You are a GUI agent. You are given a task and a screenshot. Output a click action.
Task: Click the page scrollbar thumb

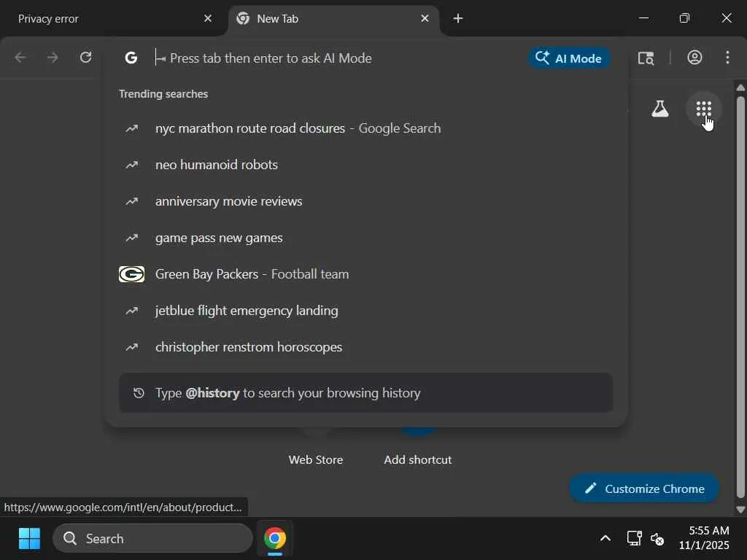click(740, 297)
